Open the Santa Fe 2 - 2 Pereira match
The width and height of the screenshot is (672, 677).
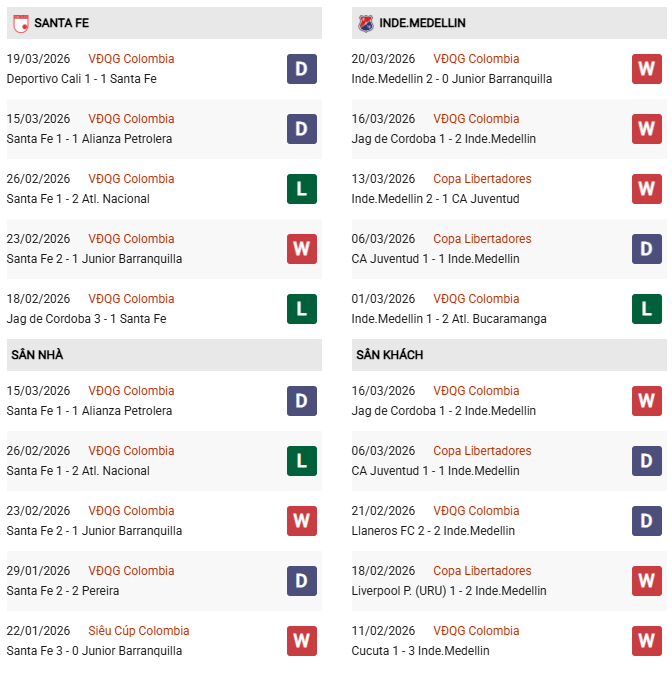[x=62, y=591]
